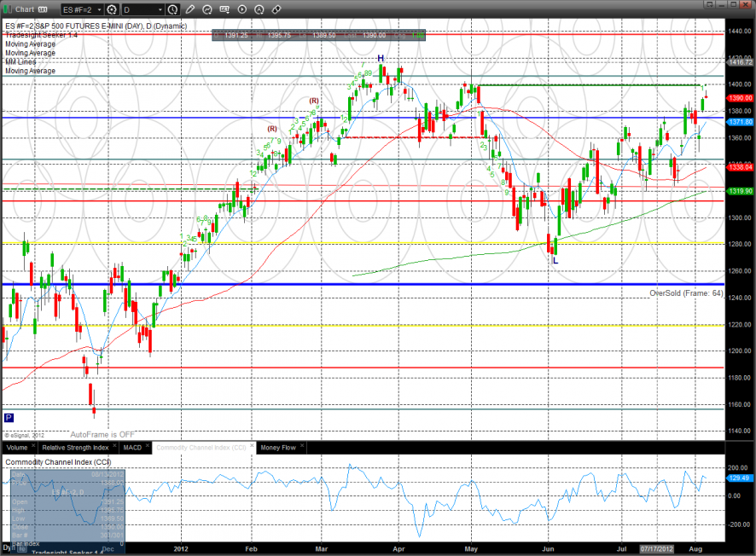Click the P marker at chart bottom left
756x556 pixels.
tap(9, 418)
